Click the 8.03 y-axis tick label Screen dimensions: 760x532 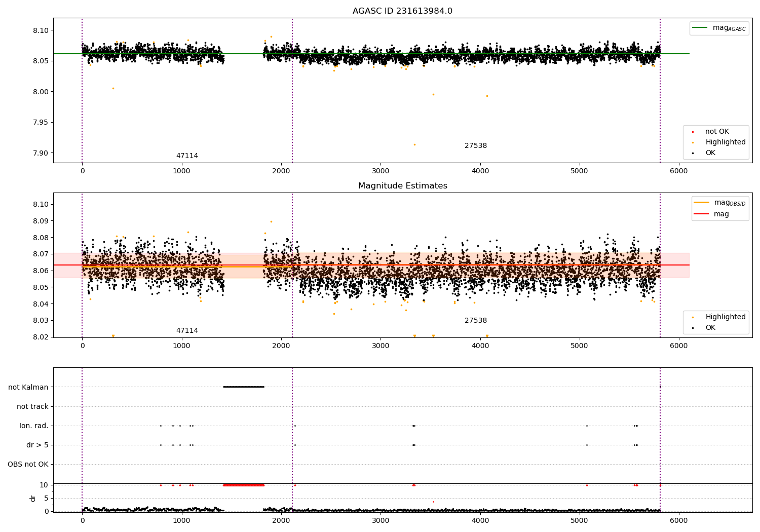(x=41, y=320)
